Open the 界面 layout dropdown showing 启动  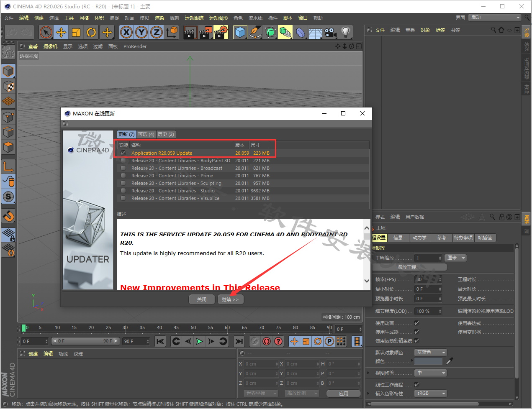point(495,18)
